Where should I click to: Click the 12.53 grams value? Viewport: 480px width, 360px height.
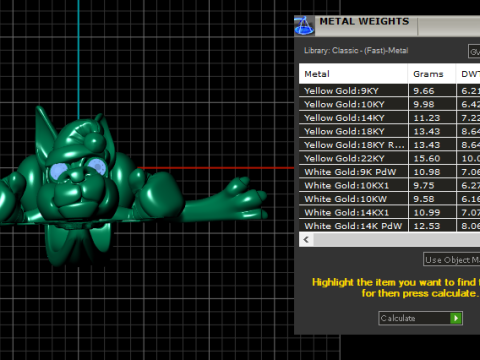(427, 226)
